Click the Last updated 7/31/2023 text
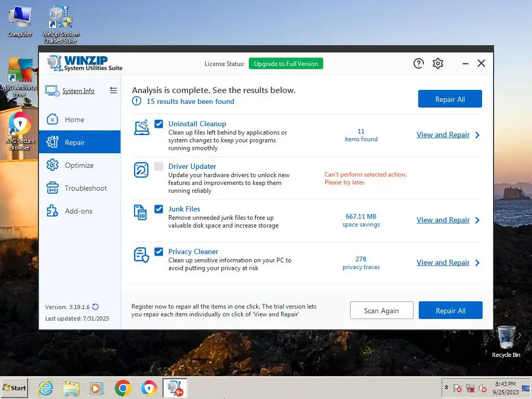The image size is (532, 399). click(77, 318)
